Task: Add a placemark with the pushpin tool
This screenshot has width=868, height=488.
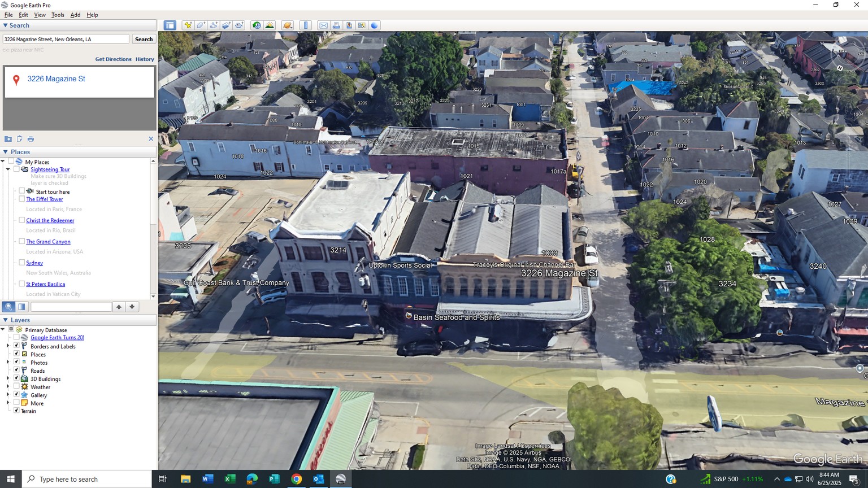Action: pos(188,25)
